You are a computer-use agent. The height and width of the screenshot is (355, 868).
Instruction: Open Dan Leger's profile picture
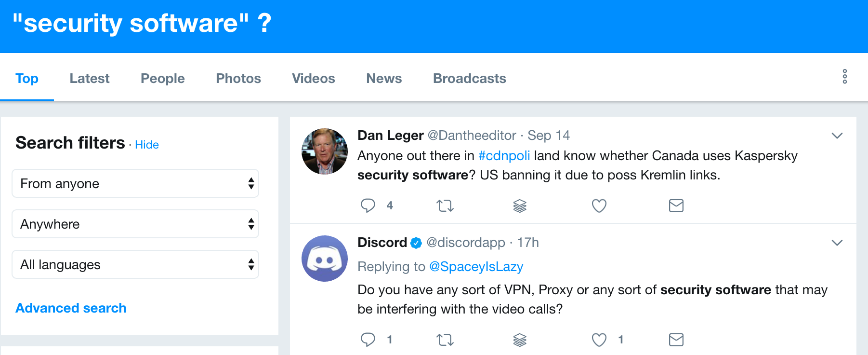pos(325,151)
